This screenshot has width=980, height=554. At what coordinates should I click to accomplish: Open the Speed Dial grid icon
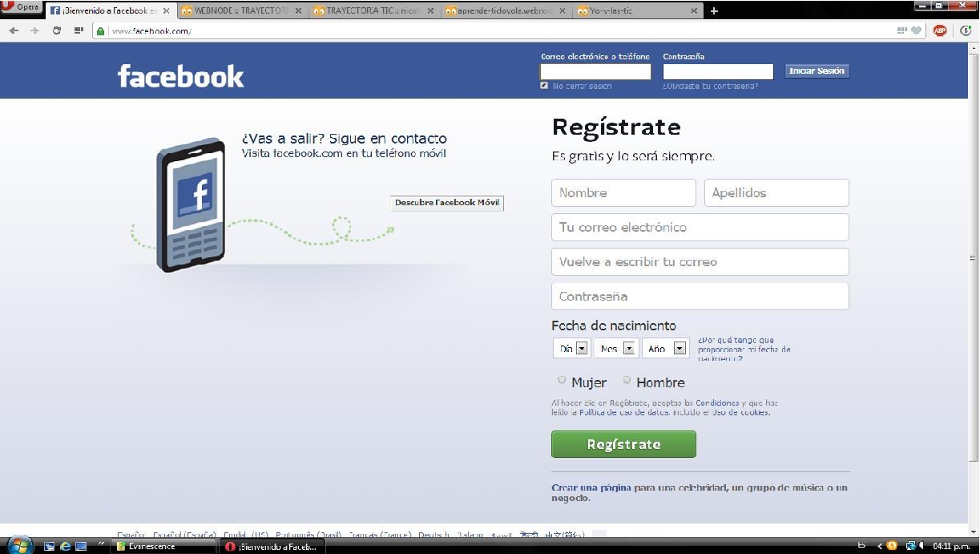click(x=79, y=30)
